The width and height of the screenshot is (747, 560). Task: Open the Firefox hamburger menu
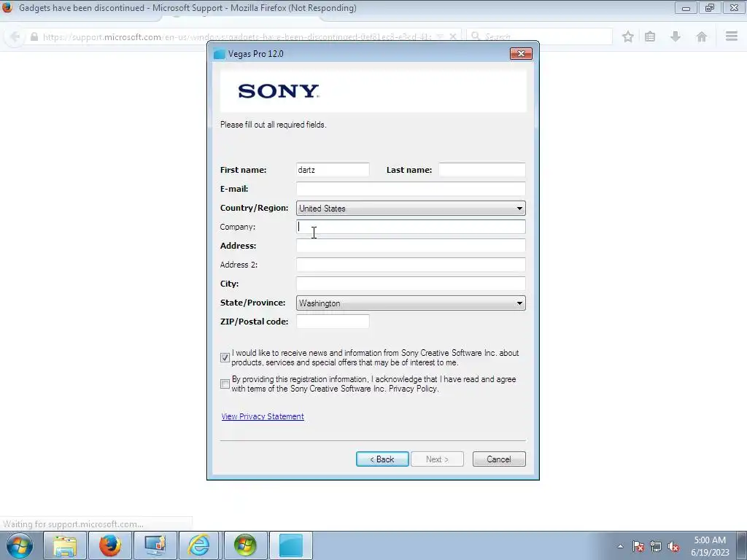pos(732,36)
